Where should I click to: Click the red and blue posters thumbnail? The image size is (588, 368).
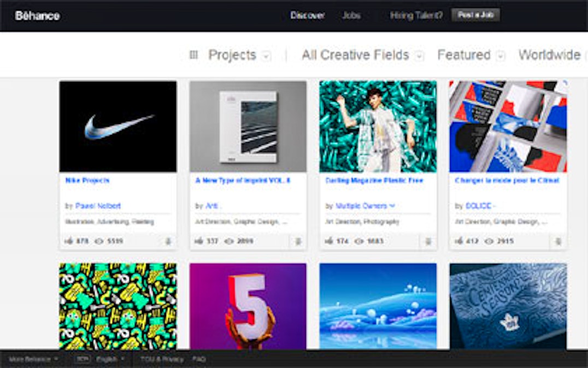(x=508, y=126)
